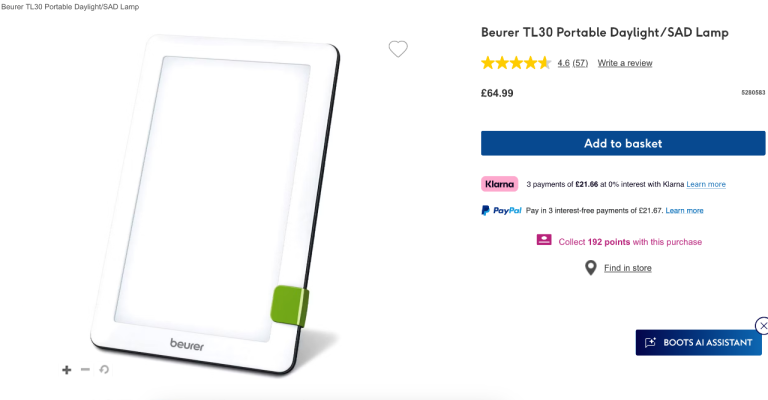Open the Boots AI Assistant
The width and height of the screenshot is (768, 400).
(698, 342)
